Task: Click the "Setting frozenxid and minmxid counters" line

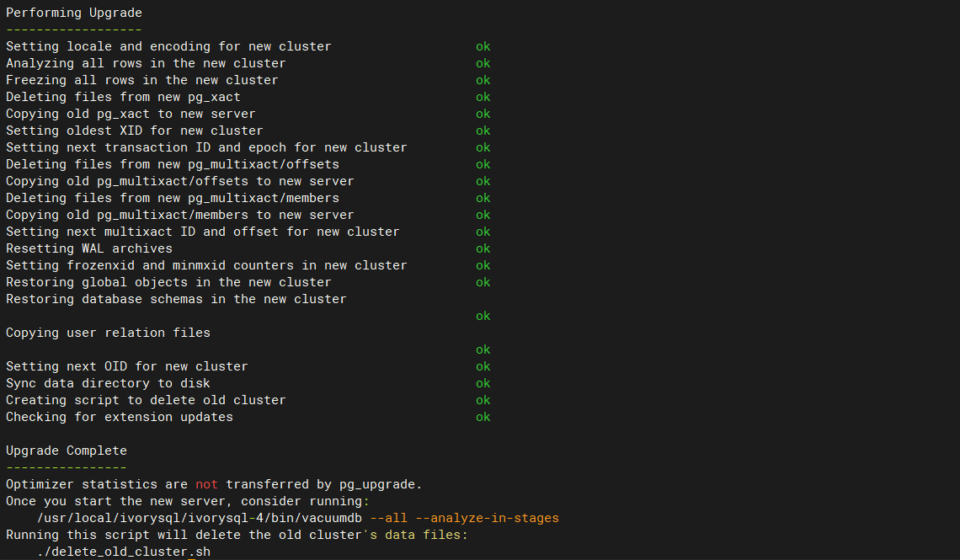Action: pyautogui.click(x=206, y=265)
